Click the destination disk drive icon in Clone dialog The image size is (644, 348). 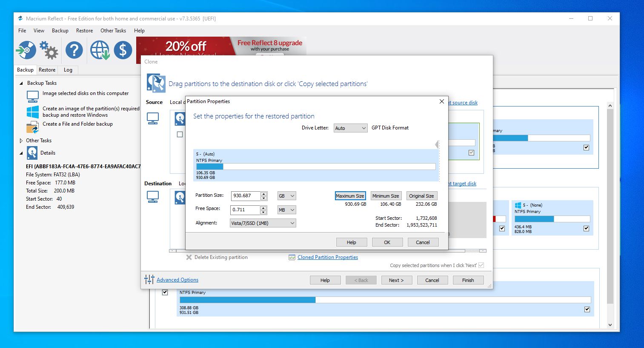[180, 197]
